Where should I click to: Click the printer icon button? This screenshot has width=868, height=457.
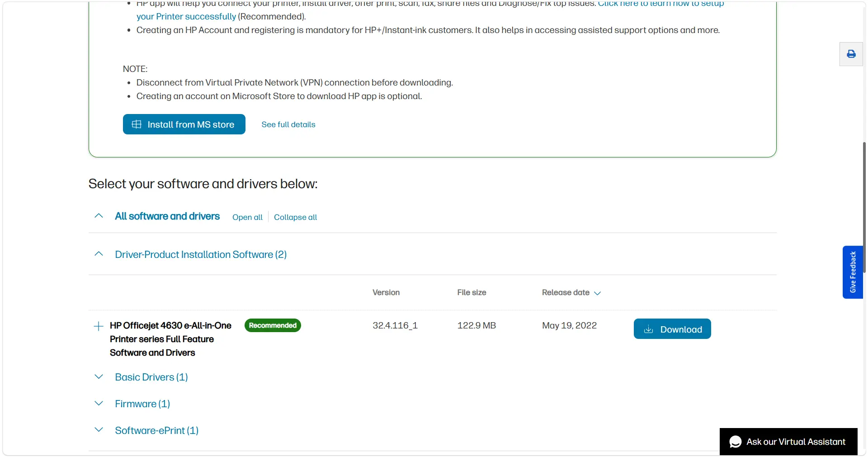(x=851, y=54)
